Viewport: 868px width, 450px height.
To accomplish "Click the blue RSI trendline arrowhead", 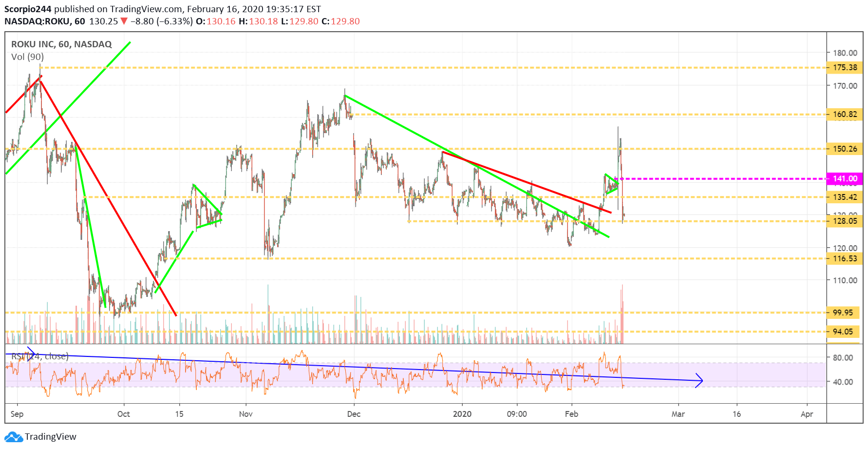I will pyautogui.click(x=699, y=380).
